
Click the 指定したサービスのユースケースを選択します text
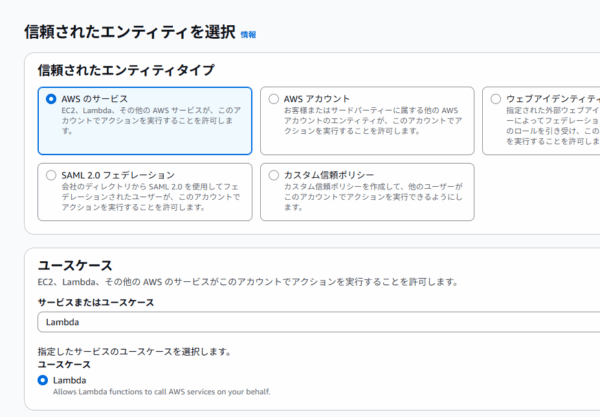point(134,352)
